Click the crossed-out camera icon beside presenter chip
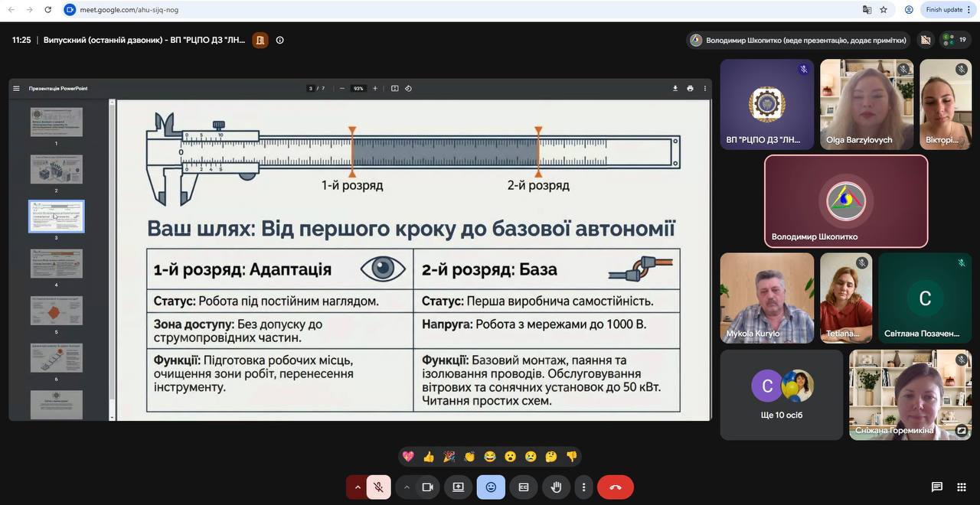 click(x=926, y=40)
